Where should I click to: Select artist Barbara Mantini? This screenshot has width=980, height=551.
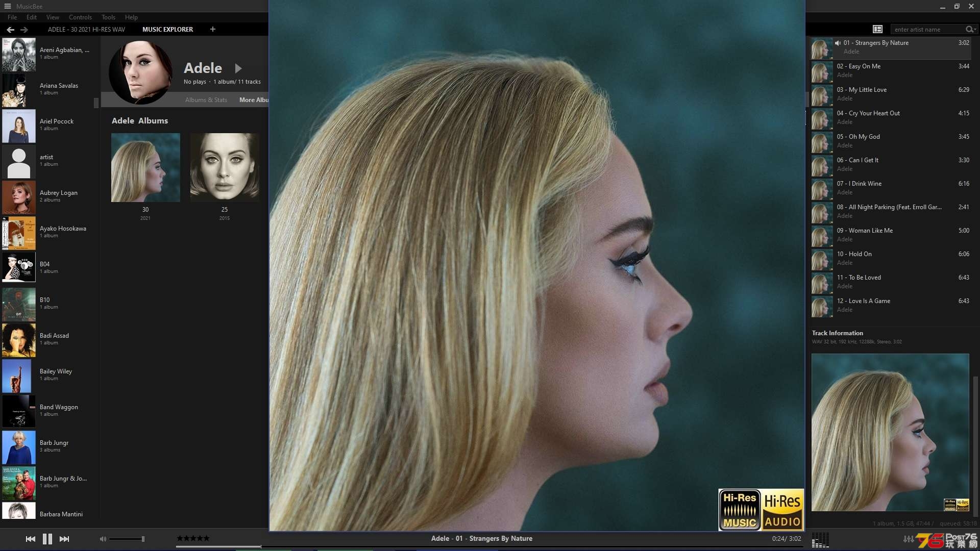click(47, 511)
